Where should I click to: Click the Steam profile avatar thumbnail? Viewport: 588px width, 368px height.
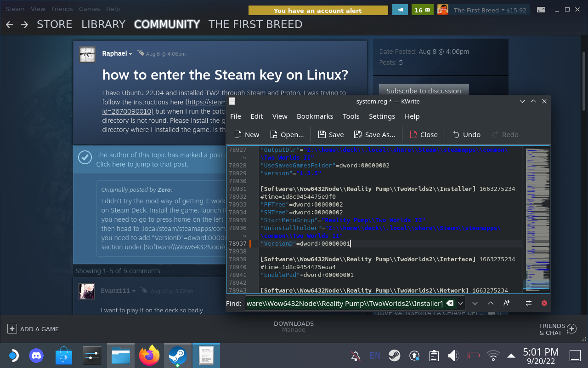click(442, 10)
